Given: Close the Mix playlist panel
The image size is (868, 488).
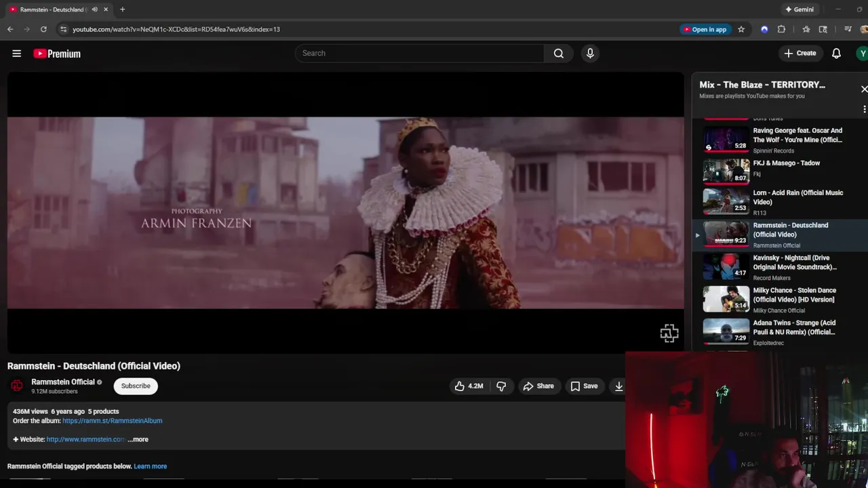Looking at the screenshot, I should click(x=864, y=89).
